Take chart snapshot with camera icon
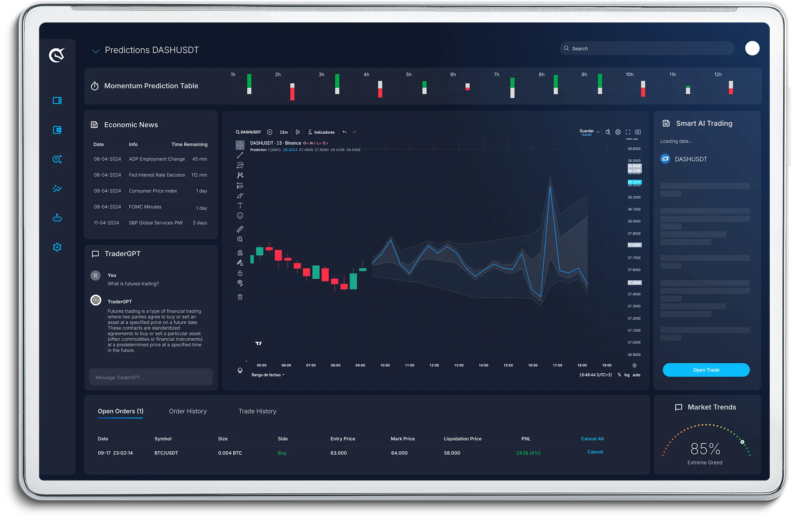Viewport: 812px width, 522px height. point(638,132)
